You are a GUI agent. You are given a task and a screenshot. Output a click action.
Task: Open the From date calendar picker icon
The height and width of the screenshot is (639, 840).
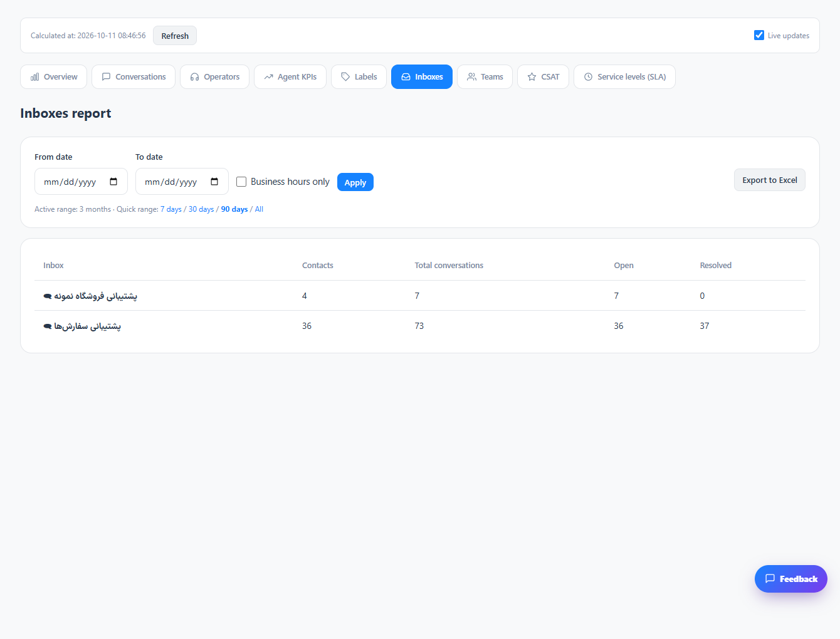click(x=113, y=182)
